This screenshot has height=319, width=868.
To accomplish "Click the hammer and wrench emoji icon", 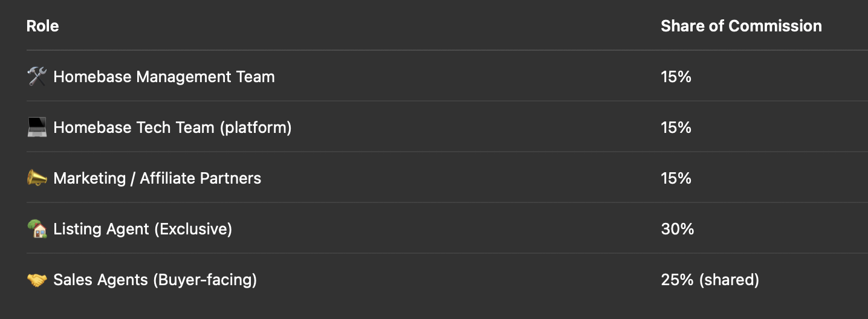I will pyautogui.click(x=37, y=77).
